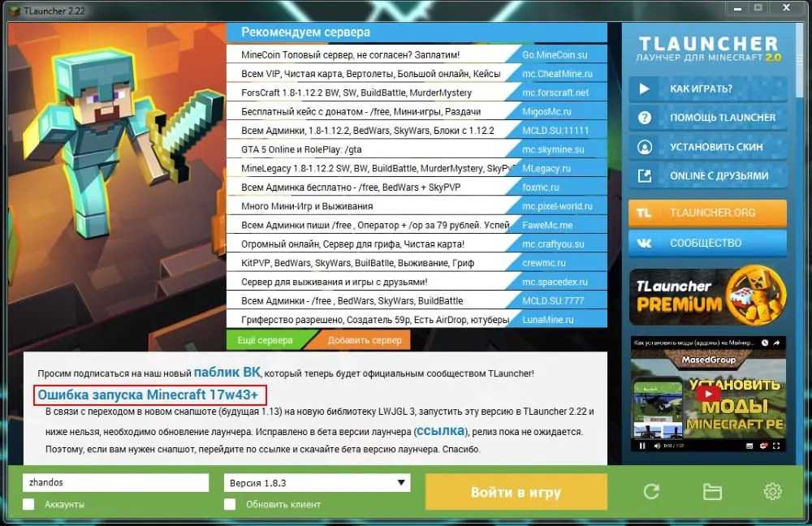Click the MasedGroup video title banner

pos(708,360)
